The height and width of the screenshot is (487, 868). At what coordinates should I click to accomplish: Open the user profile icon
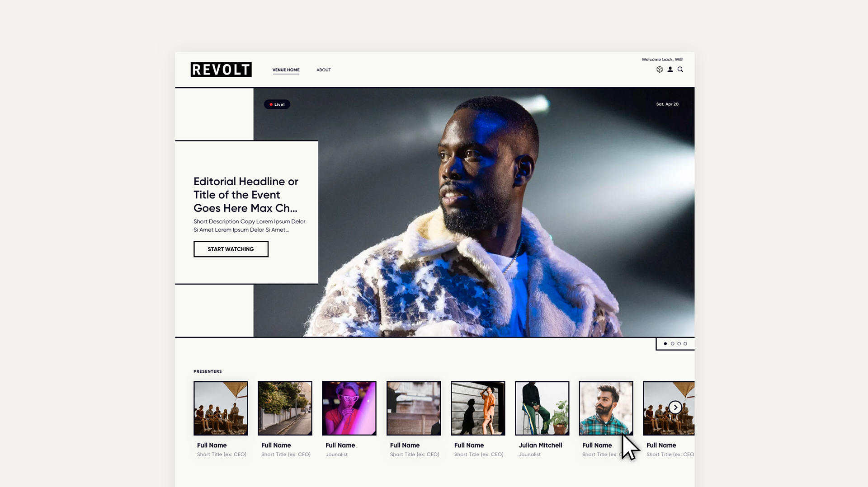670,70
